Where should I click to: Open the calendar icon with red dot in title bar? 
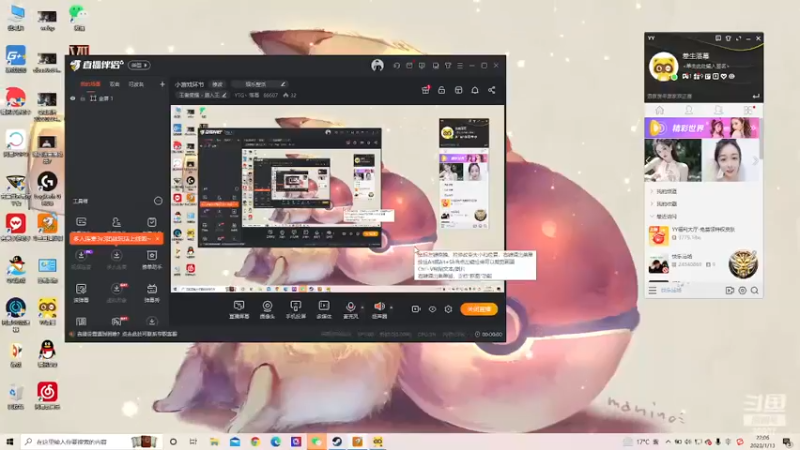tap(409, 65)
